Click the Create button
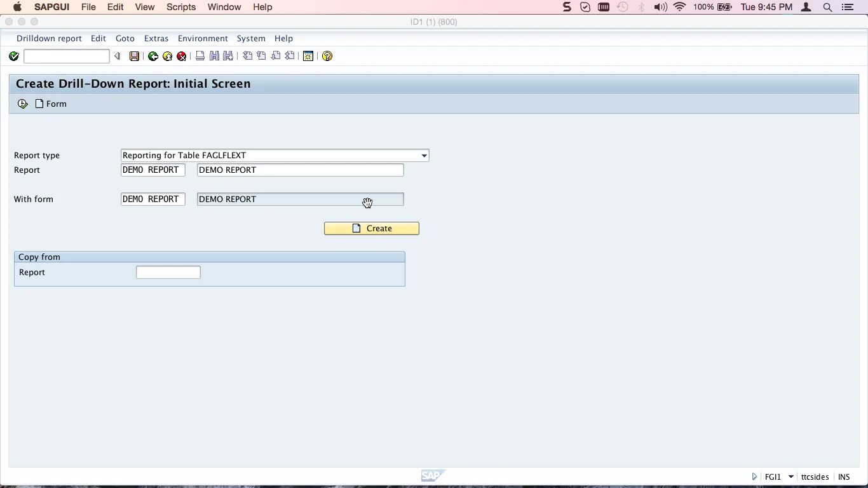The image size is (868, 488). [371, 228]
